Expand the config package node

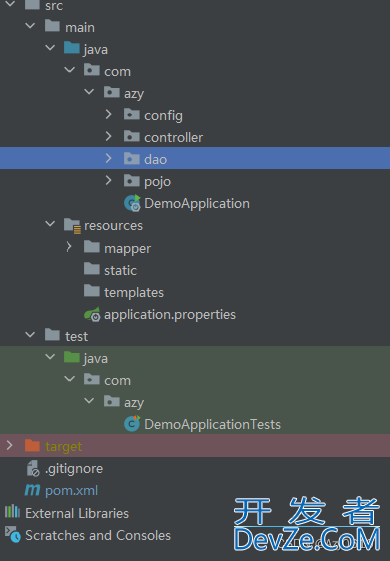[x=108, y=114]
